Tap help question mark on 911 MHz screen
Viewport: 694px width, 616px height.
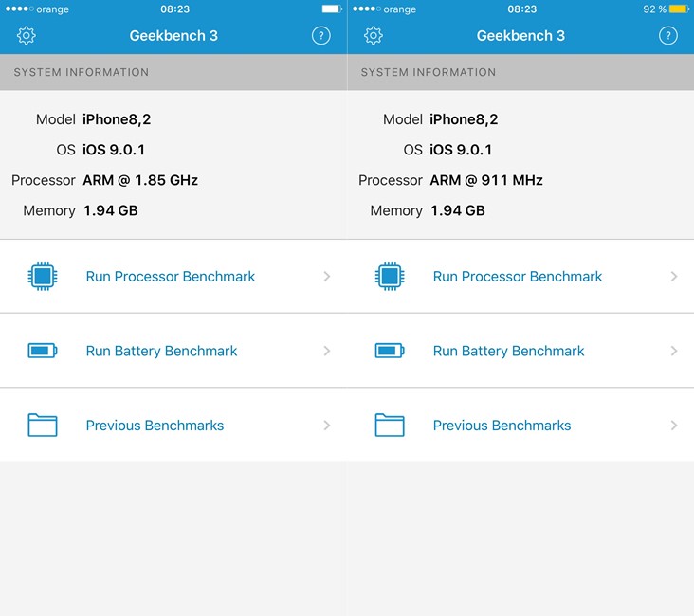pyautogui.click(x=668, y=36)
